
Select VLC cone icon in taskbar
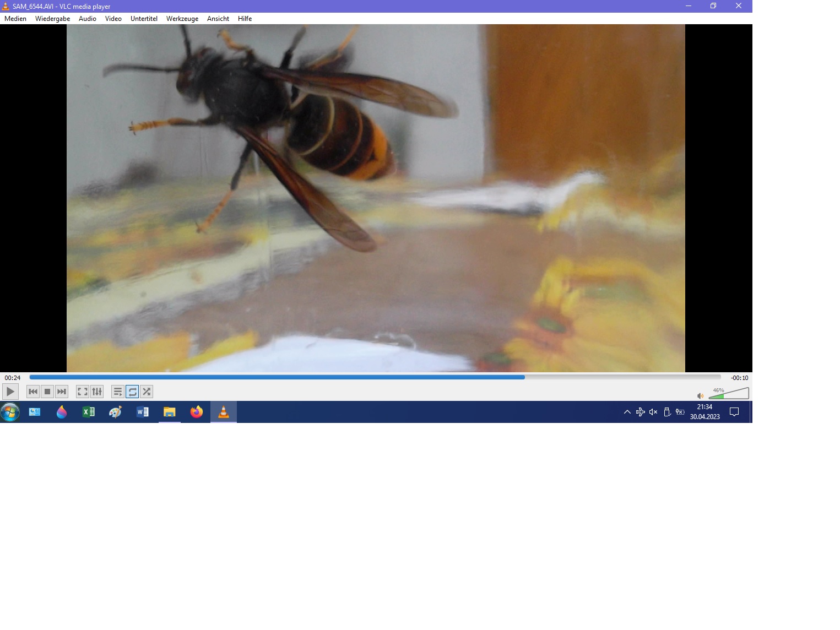(x=224, y=412)
